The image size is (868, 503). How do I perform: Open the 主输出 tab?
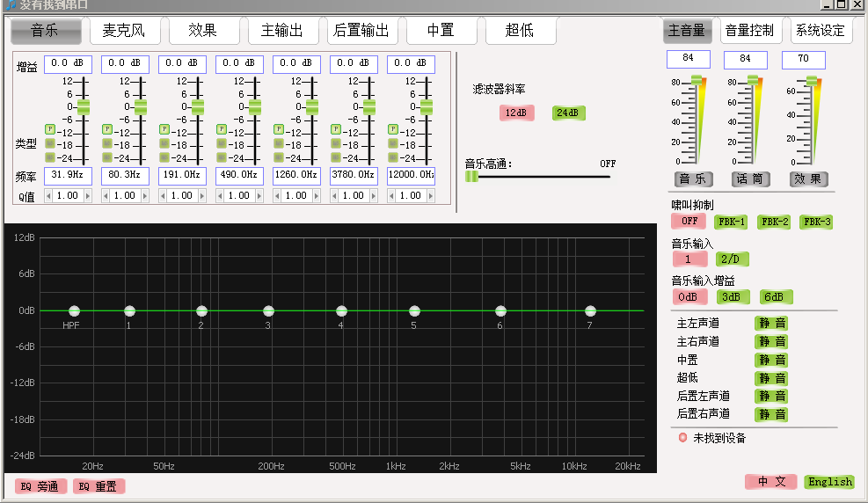click(x=283, y=31)
